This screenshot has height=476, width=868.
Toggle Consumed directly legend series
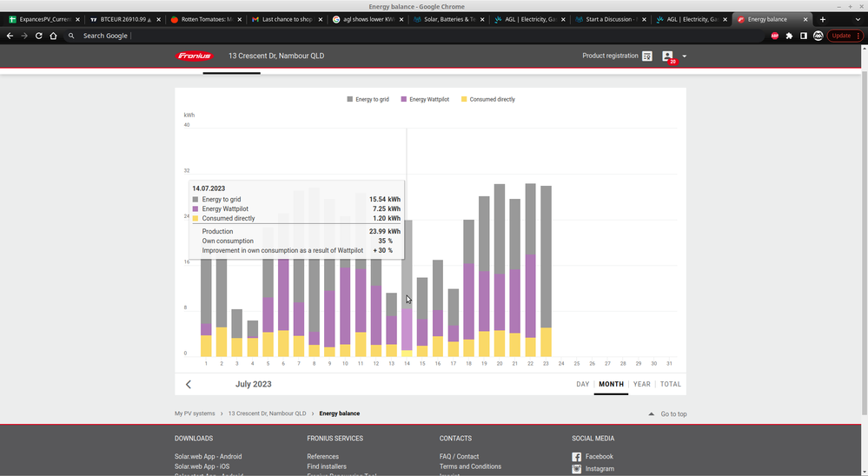coord(487,100)
